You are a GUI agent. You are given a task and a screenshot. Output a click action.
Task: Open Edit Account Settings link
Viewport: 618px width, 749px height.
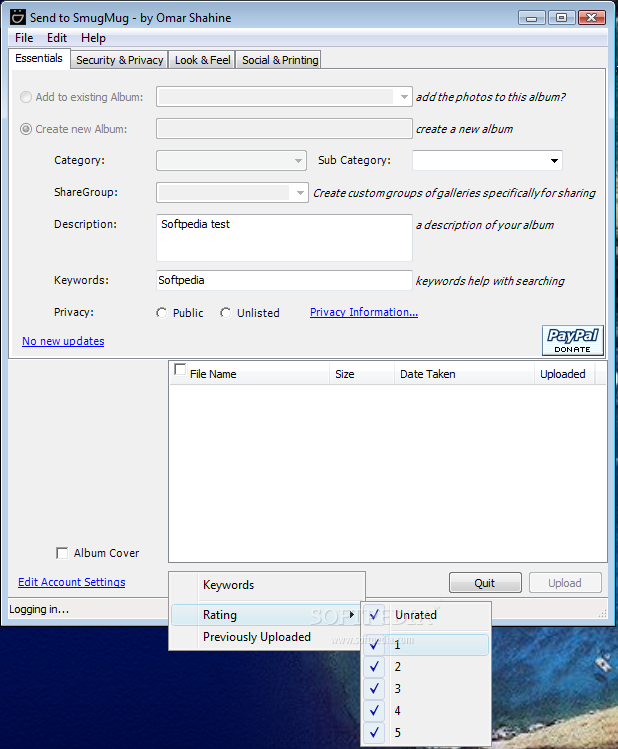point(72,582)
